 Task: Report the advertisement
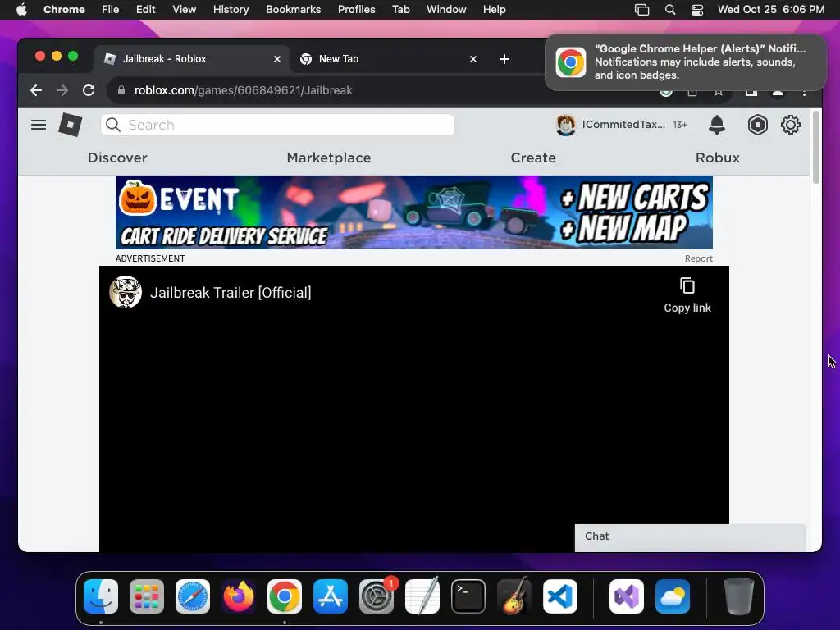pos(699,258)
